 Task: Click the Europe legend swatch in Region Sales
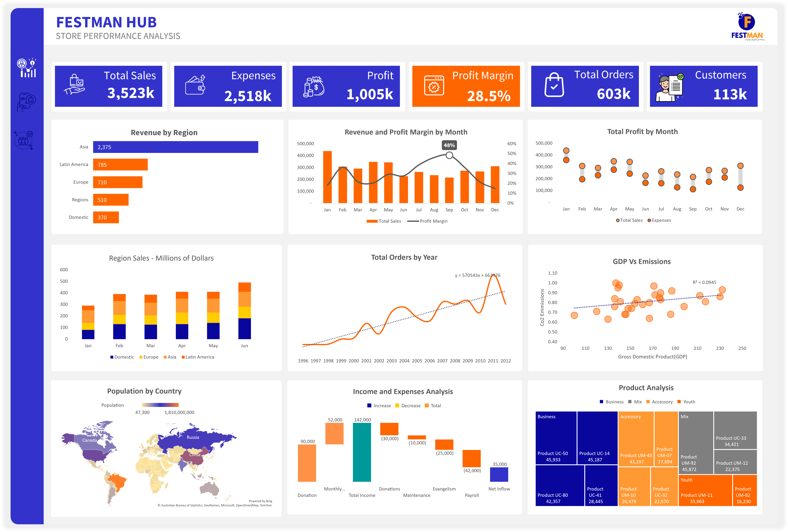click(141, 357)
